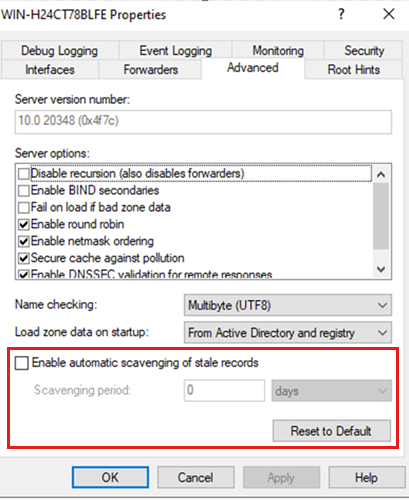409x500 pixels.
Task: Uncheck Secure cache against pollution
Action: tap(24, 258)
